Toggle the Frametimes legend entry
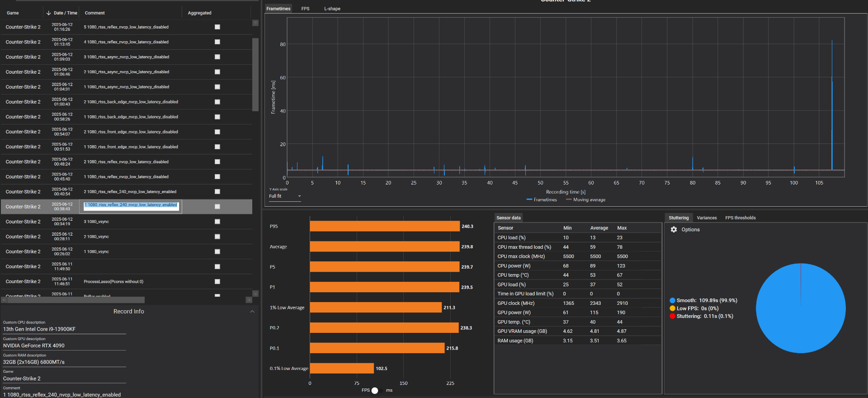The image size is (868, 398). click(x=542, y=200)
